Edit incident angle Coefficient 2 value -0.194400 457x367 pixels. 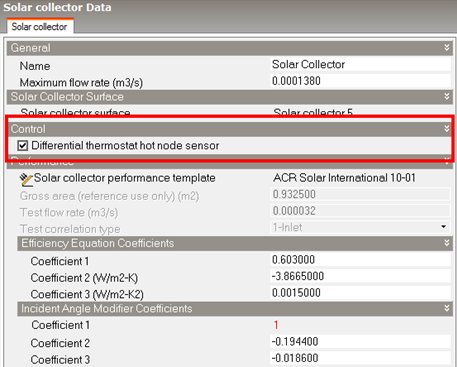(x=361, y=342)
